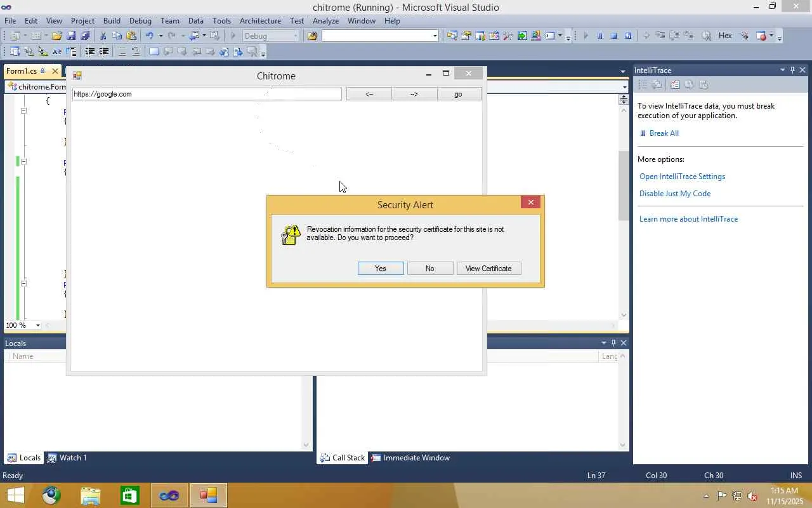Expand debug toolbar options overflow arrow
Viewport: 812px width, 508px height.
click(x=780, y=37)
